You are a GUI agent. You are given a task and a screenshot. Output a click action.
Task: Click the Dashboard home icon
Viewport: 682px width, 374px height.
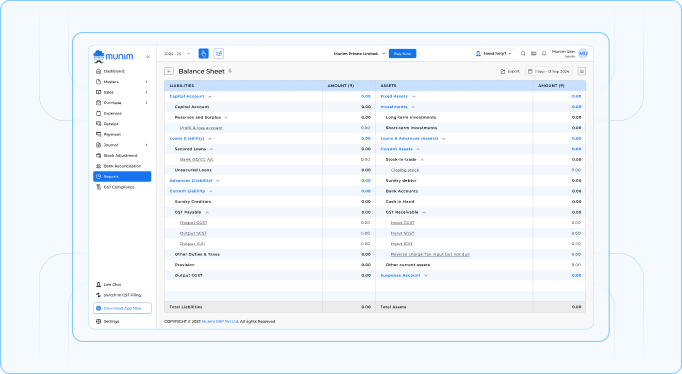[x=98, y=71]
